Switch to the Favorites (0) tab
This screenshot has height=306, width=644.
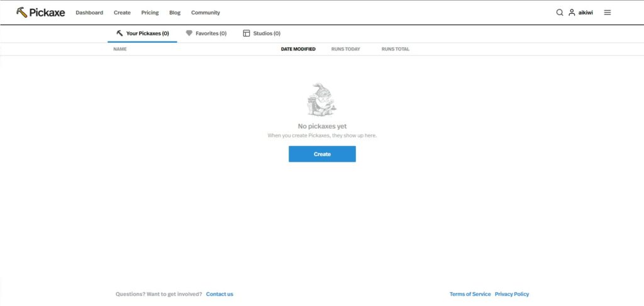(206, 33)
